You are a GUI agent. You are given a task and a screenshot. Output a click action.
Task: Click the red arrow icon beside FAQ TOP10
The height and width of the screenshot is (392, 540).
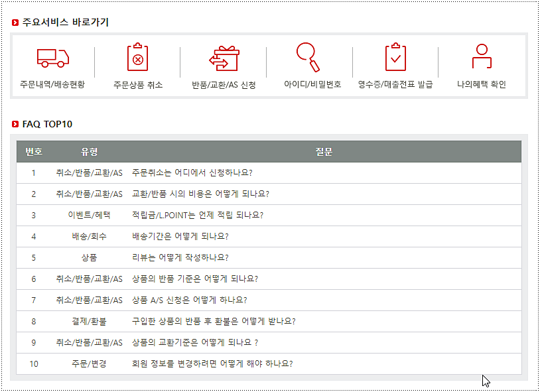click(15, 123)
